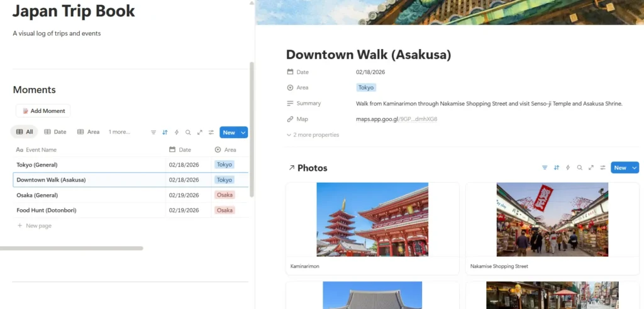Viewport: 644px width, 309px height.
Task: Open automations lightning icon in Moments
Action: (177, 133)
